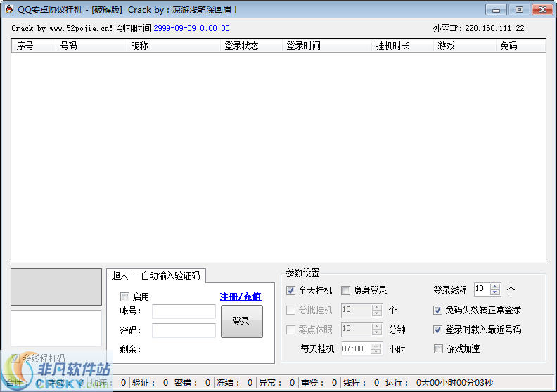Click the 外网IP: 220.160.111.22 text

point(478,28)
